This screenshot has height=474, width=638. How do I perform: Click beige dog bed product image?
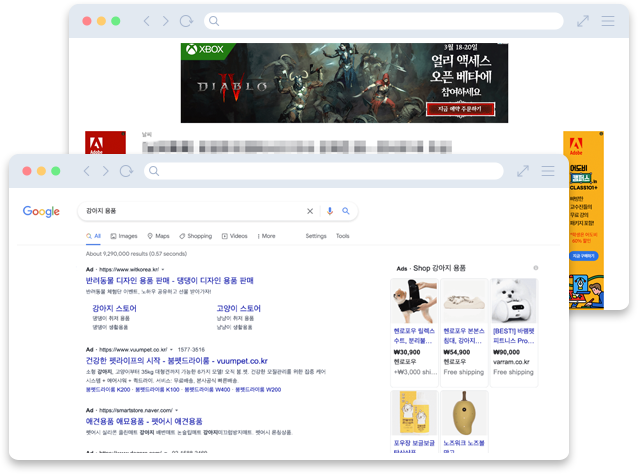464,301
